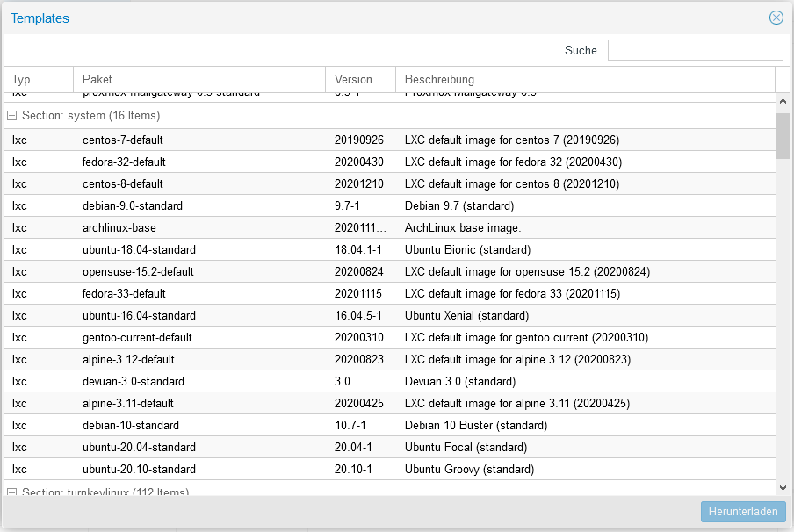Sort by the Paket column header

tap(199, 80)
